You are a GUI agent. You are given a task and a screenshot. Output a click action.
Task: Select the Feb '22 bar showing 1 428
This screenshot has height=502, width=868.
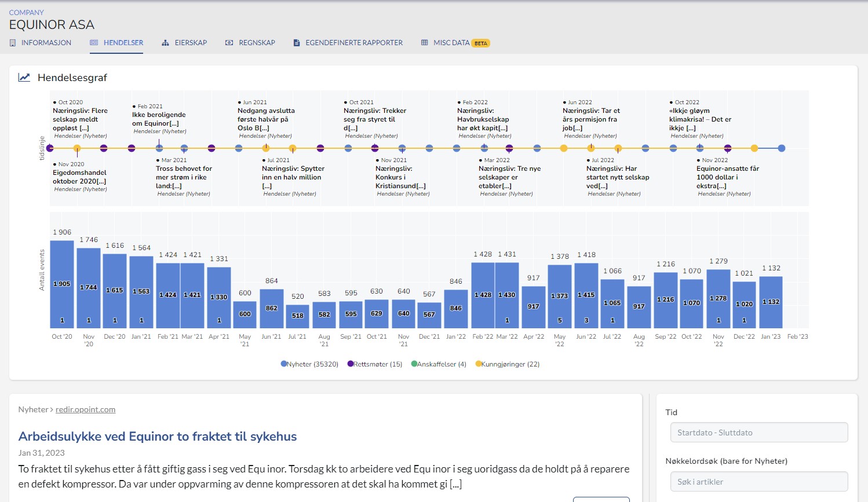(x=483, y=295)
